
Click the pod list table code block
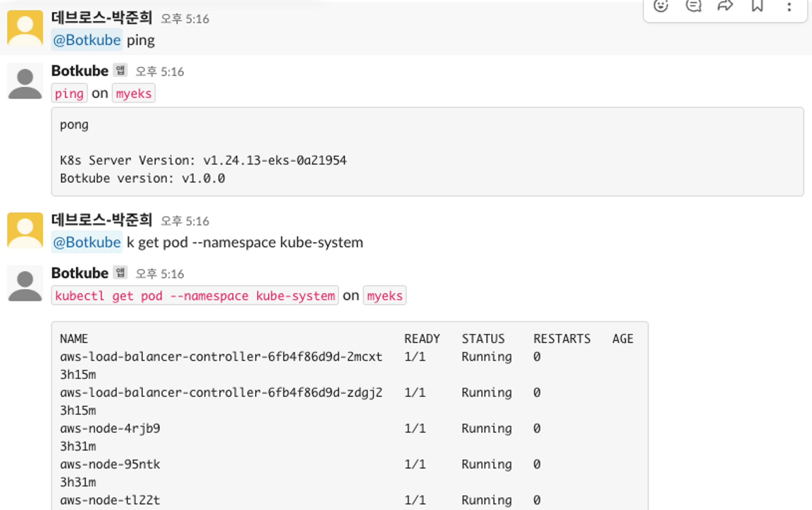[x=349, y=414]
